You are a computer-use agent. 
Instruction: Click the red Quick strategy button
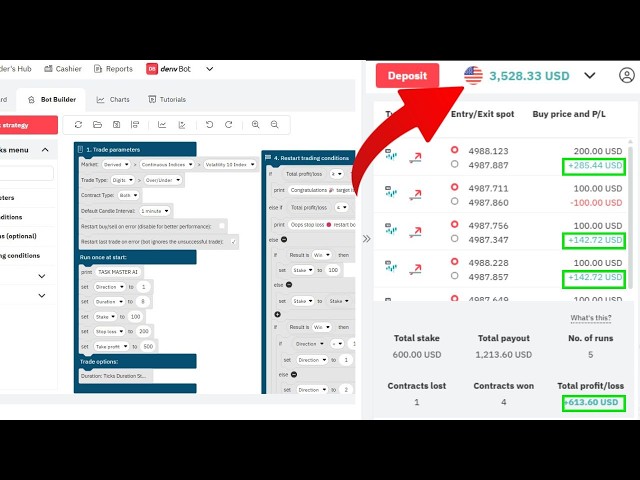(29, 125)
